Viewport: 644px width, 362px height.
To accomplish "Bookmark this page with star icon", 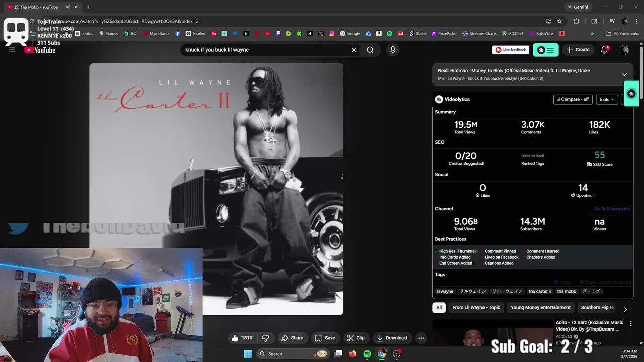I will pyautogui.click(x=559, y=21).
